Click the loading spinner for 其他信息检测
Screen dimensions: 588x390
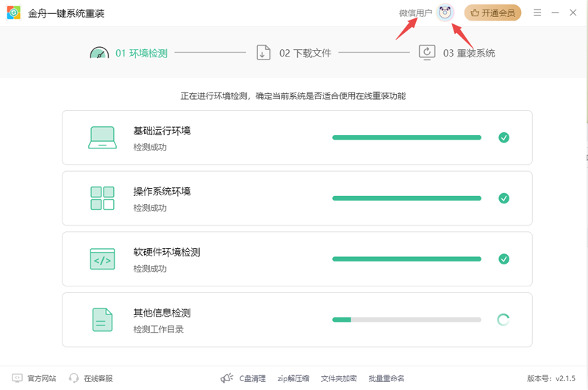(x=503, y=319)
